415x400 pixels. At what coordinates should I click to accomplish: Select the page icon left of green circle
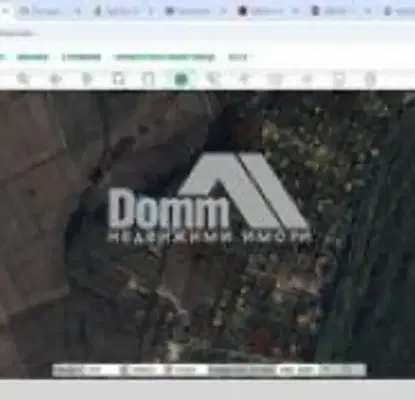(x=148, y=79)
